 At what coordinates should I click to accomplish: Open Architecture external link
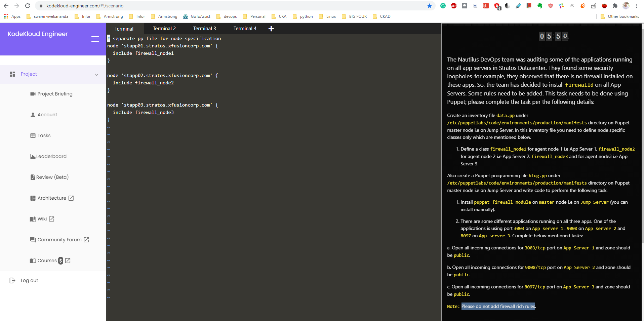(x=52, y=198)
